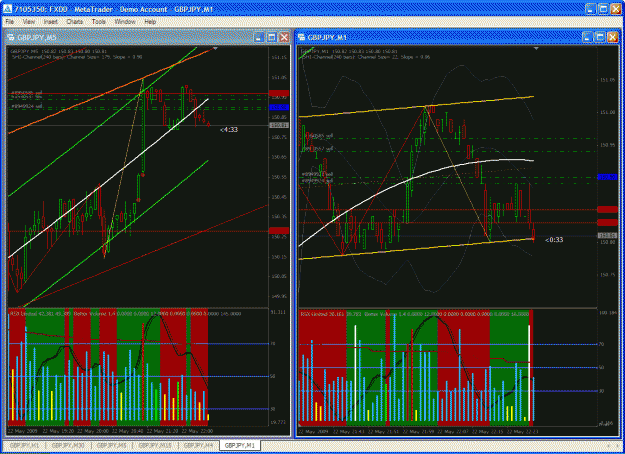Image resolution: width=625 pixels, height=454 pixels.
Task: Click the RSX indicator label in M1 subwindow
Action: coord(329,314)
